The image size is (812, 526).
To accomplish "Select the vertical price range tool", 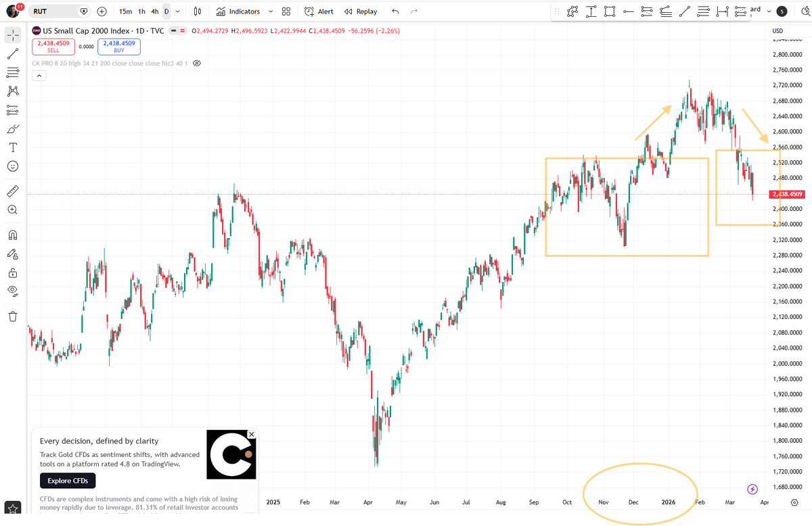I will 591,11.
